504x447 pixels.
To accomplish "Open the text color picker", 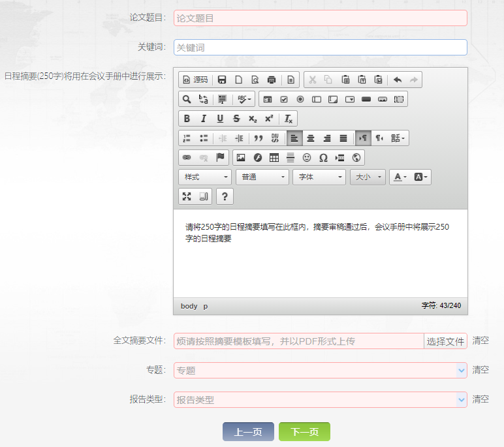I will pyautogui.click(x=400, y=177).
